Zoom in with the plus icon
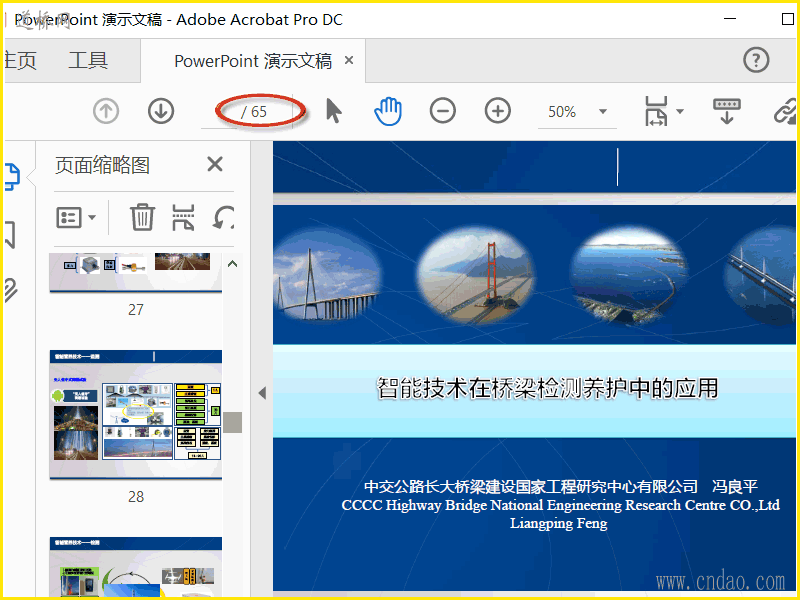800x600 pixels. (x=498, y=111)
